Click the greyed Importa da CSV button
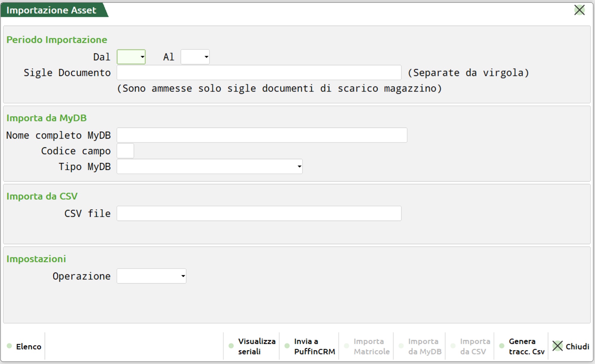The height and width of the screenshot is (364, 595). [x=475, y=346]
